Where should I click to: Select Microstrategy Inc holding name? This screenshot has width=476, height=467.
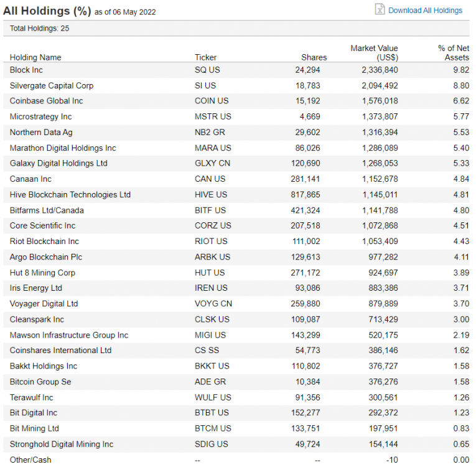(40, 116)
